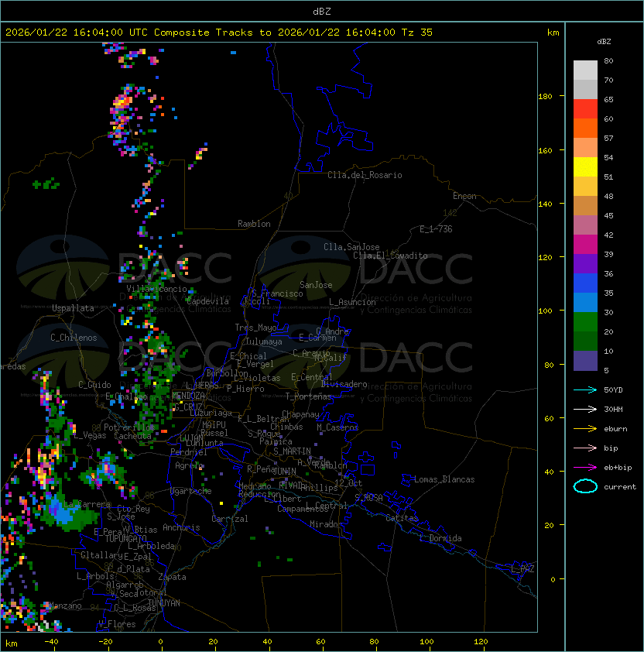Image resolution: width=644 pixels, height=652 pixels.
Task: Select the light blue swatch in dBZ legend
Action: tap(585, 303)
